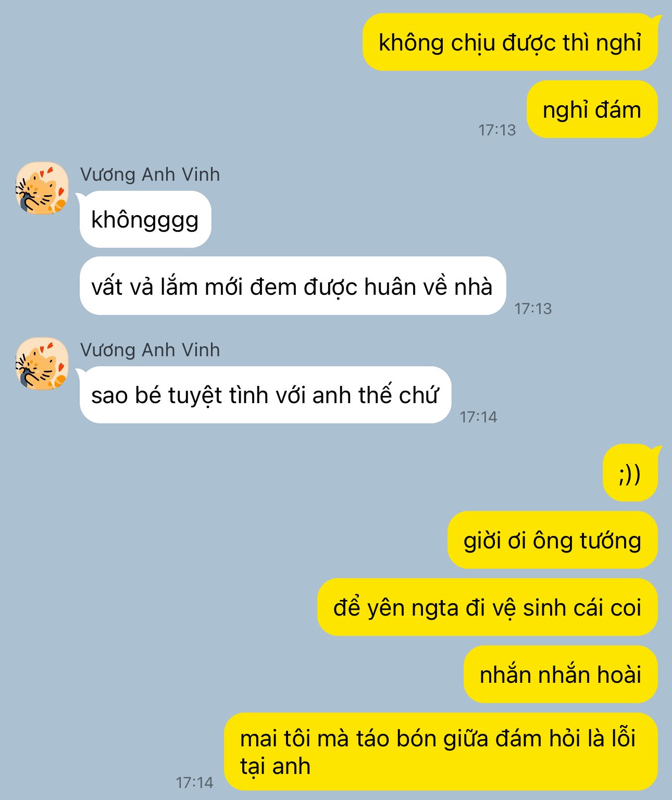Open sender name Vương Anh Vinh above 'khôngggg'
The image size is (672, 800).
(150, 174)
